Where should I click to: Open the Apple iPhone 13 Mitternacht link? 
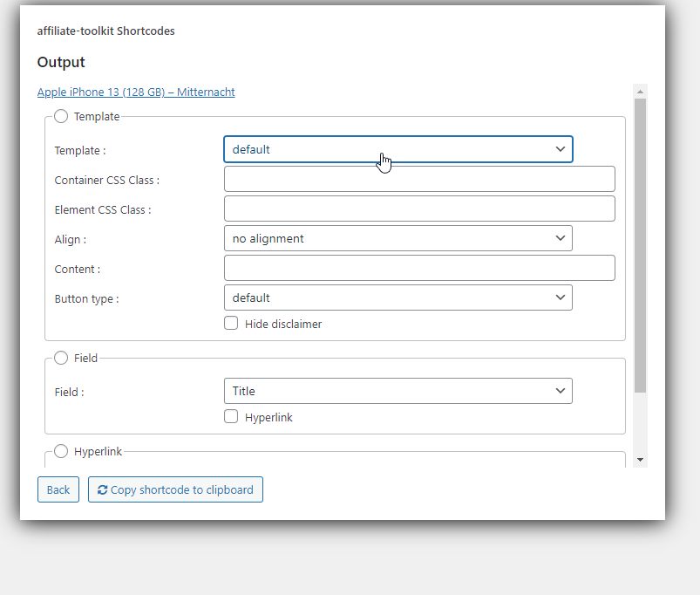coord(136,92)
